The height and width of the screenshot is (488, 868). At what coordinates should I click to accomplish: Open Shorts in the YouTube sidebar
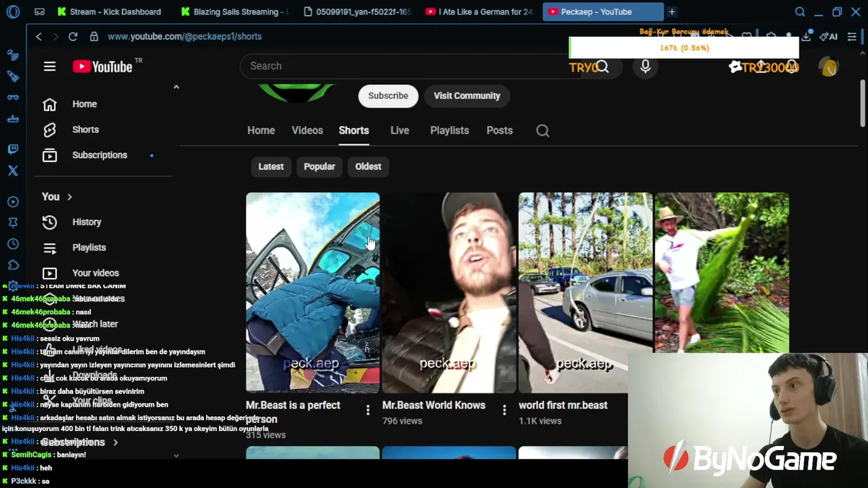tap(85, 129)
